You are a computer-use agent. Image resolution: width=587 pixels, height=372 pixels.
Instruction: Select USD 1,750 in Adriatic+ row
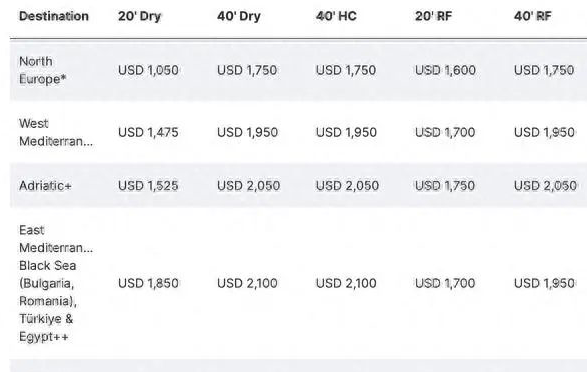click(445, 186)
